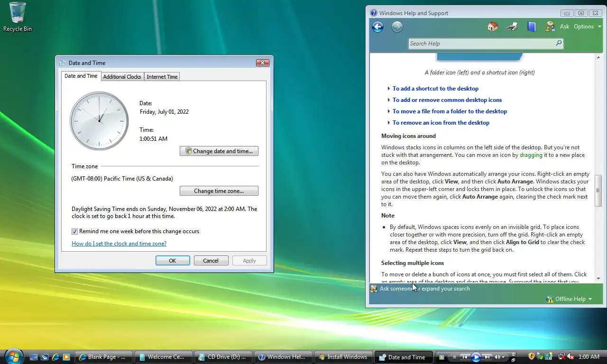Image resolution: width=607 pixels, height=364 pixels.
Task: Skip to previous track in taskbar player
Action: tap(465, 357)
